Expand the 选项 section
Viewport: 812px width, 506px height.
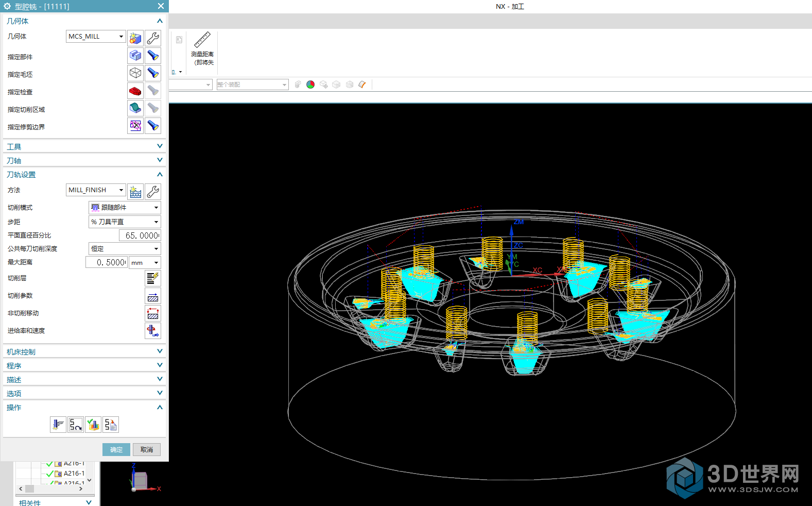pos(160,393)
